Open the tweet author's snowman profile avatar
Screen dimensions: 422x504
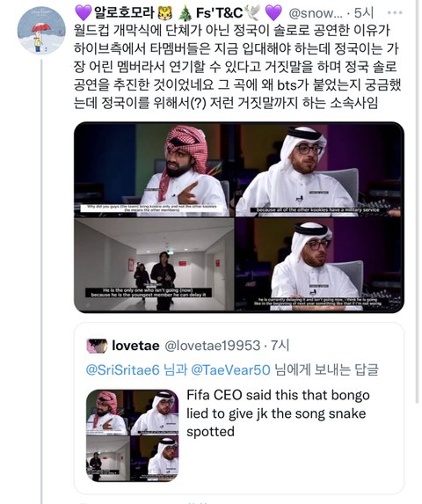pos(41,31)
